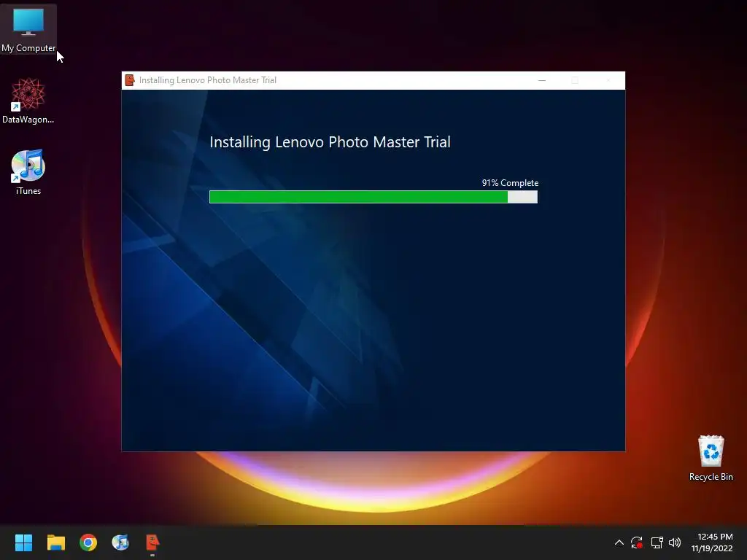747x560 pixels.
Task: Open the clock showing 12:45 PM
Action: click(x=712, y=542)
